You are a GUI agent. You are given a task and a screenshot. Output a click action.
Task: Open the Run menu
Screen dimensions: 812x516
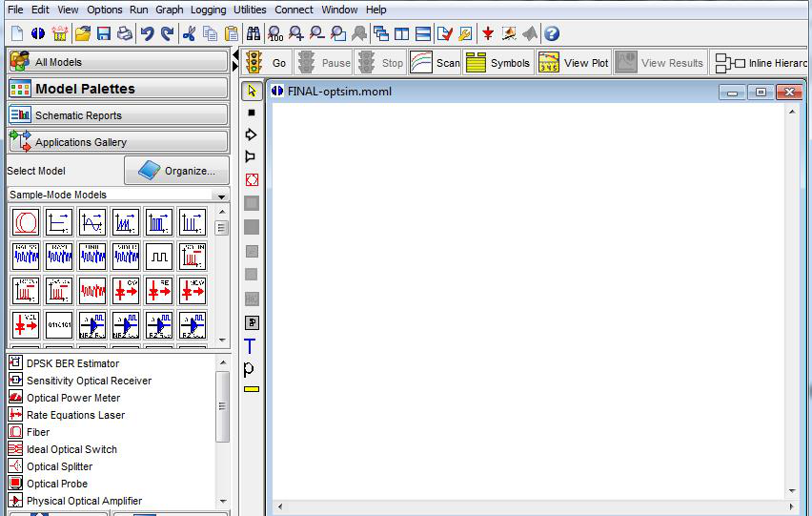(139, 10)
